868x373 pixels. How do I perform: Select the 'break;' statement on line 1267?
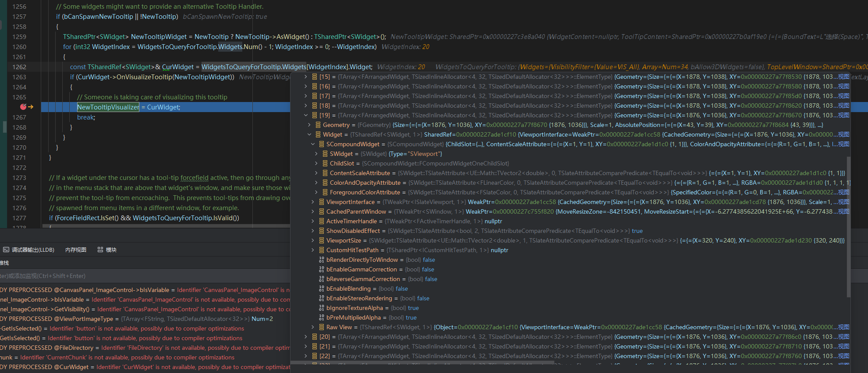point(86,117)
